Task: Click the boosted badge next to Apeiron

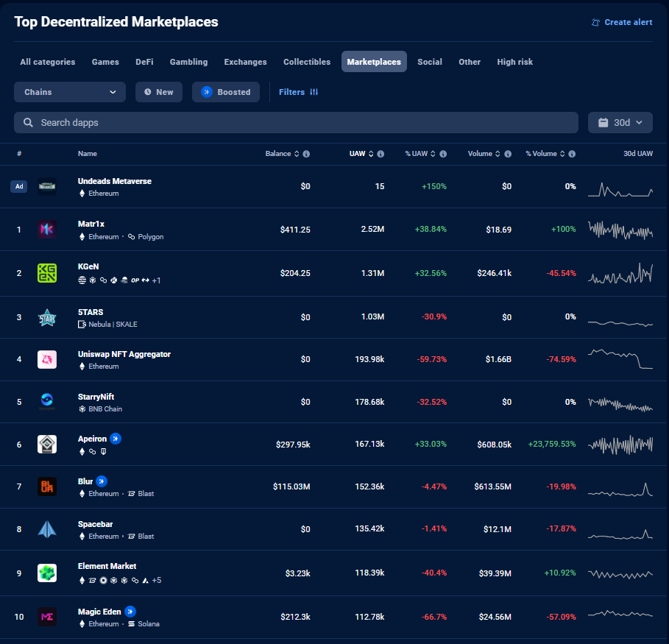Action: (x=116, y=439)
